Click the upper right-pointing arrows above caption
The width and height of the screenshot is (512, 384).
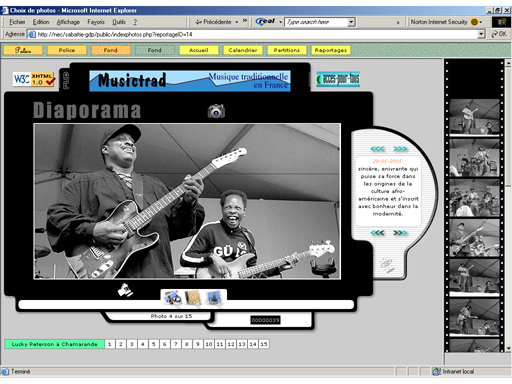(x=400, y=149)
